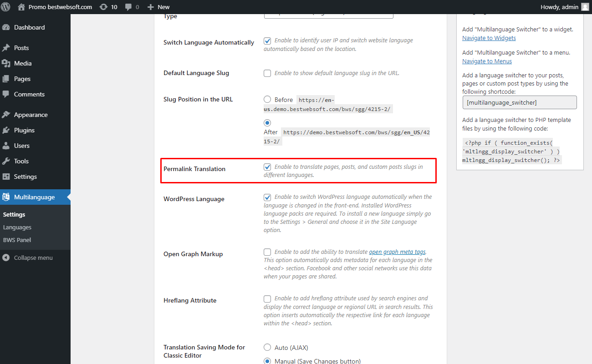Click Translation Saving Mode for Classic Editor label
Image resolution: width=592 pixels, height=364 pixels.
point(204,351)
